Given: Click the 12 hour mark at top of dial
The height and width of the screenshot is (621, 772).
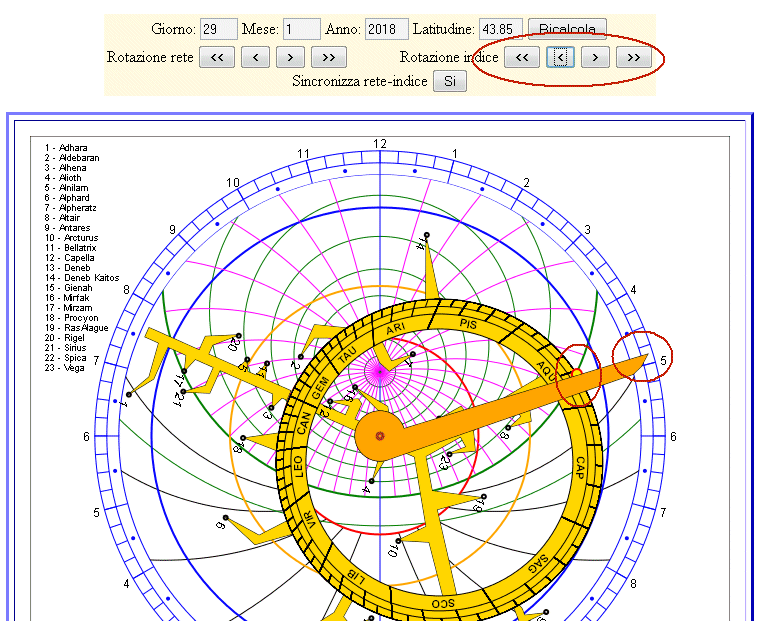Looking at the screenshot, I should coord(379,144).
